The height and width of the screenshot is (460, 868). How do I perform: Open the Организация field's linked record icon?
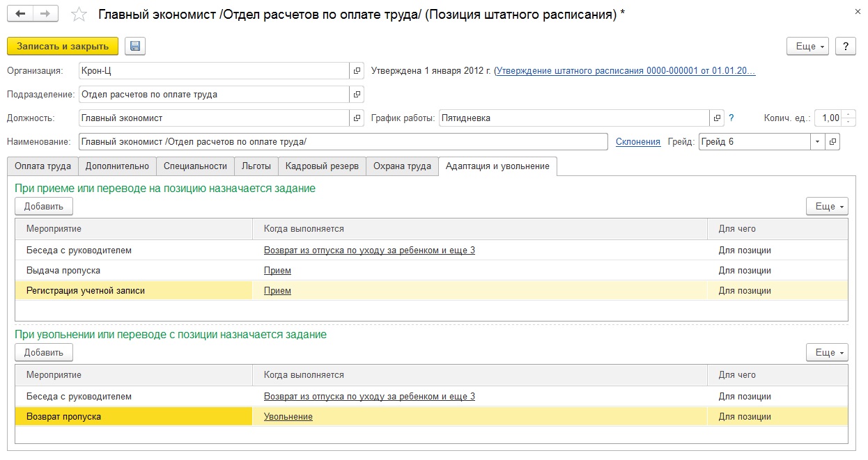pyautogui.click(x=357, y=71)
